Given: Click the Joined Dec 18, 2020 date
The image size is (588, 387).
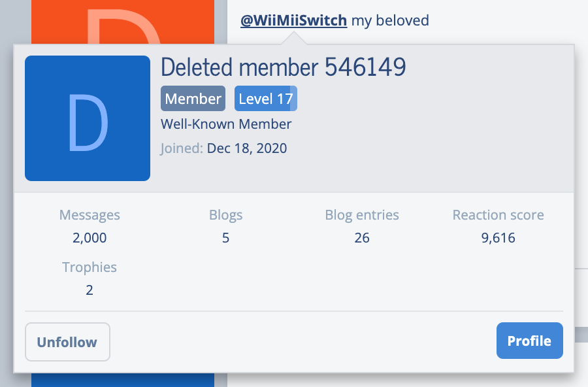Looking at the screenshot, I should [247, 148].
